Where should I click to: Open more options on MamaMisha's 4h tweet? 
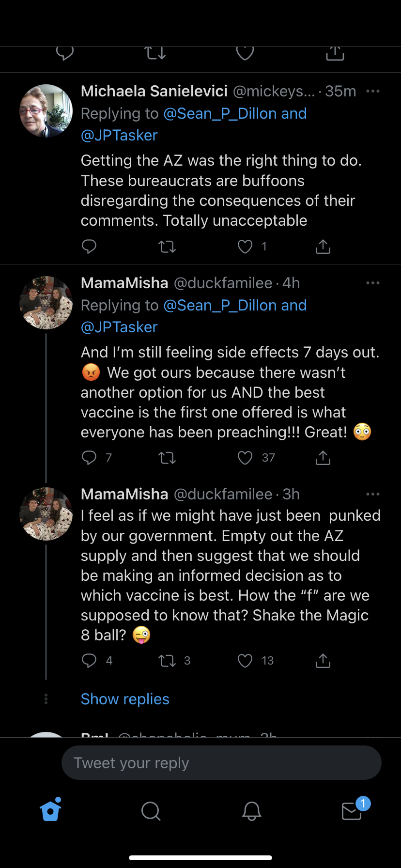click(x=372, y=283)
